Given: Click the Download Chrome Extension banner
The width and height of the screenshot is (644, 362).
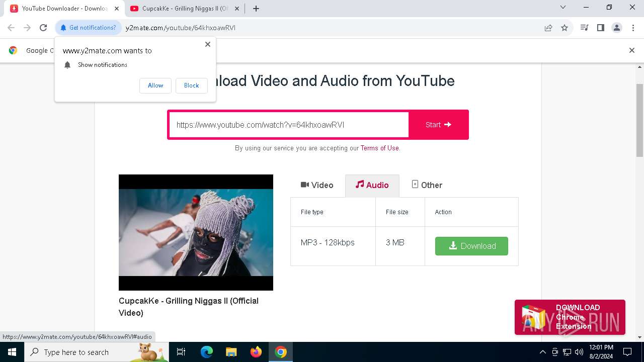Looking at the screenshot, I should [x=570, y=317].
